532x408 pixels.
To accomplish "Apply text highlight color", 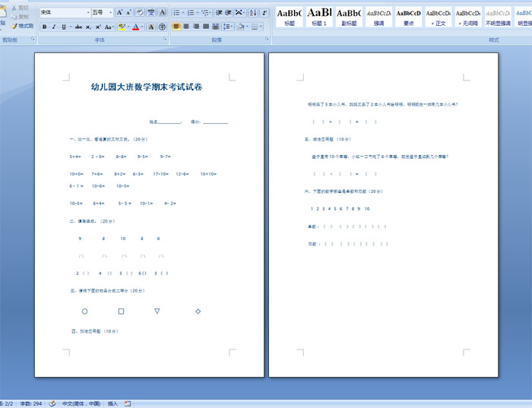I will [x=122, y=27].
